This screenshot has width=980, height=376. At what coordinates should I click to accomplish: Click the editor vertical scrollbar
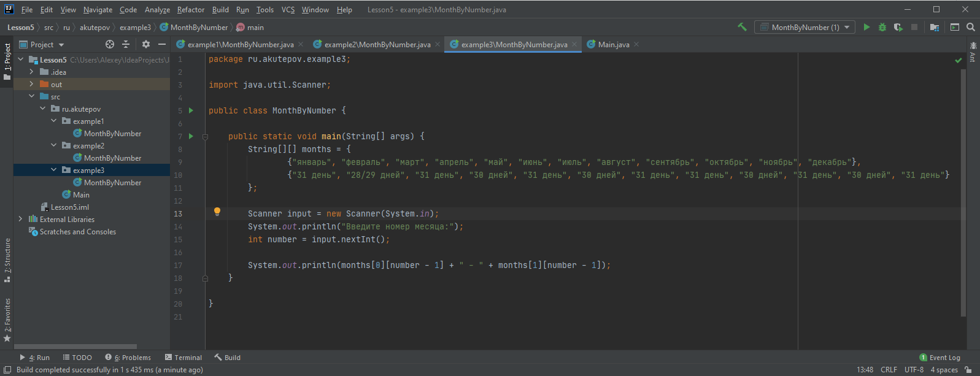click(x=963, y=193)
